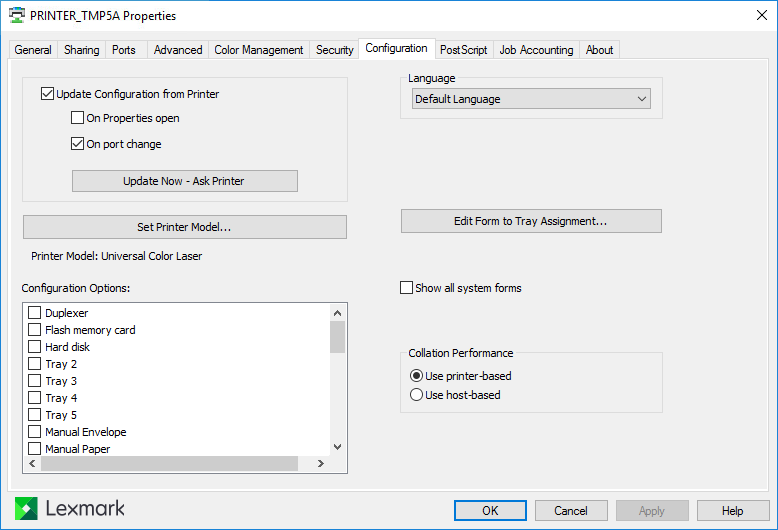
Task: Click the Lexmark logo at bottom left
Action: 70,508
